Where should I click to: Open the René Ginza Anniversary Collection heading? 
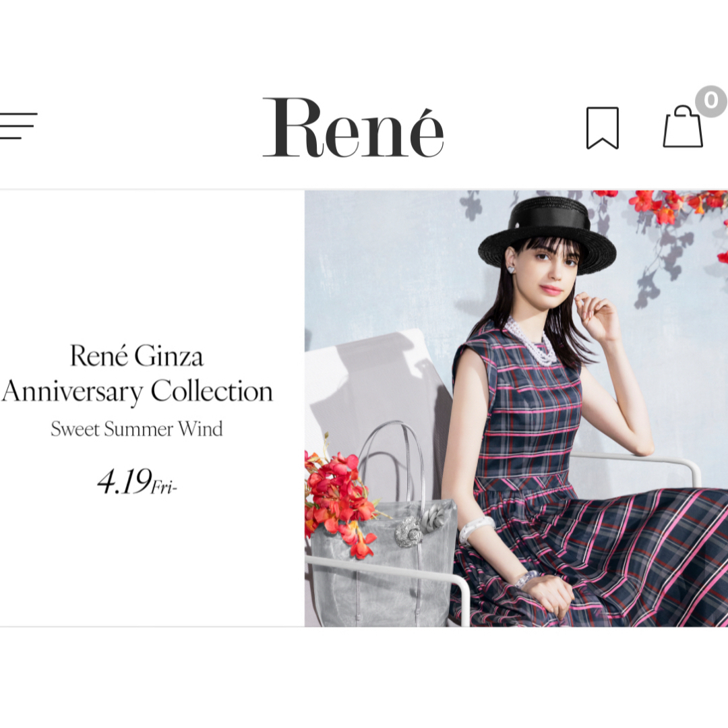(137, 373)
